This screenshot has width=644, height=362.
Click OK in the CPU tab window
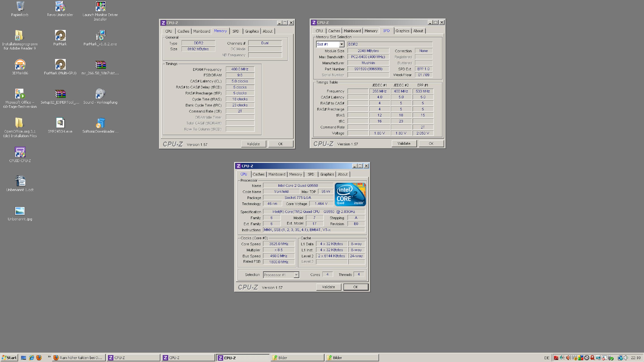[356, 287]
